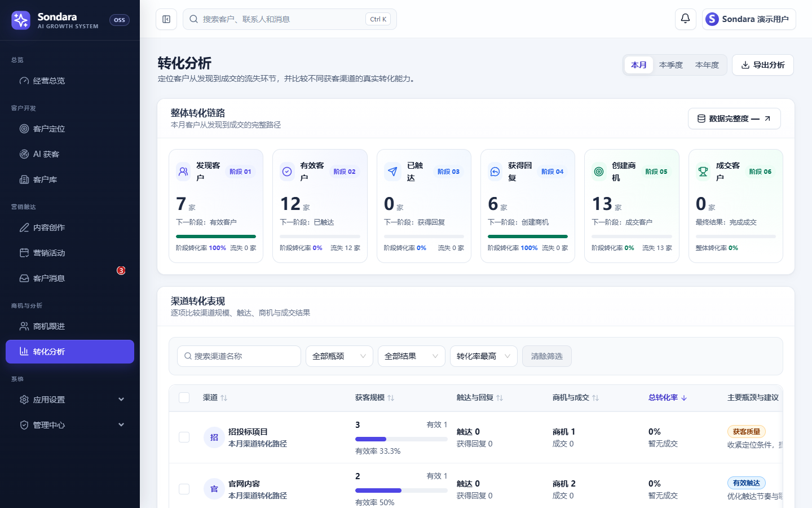The image size is (812, 508).
Task: Sort by the 总转化率 column header
Action: (668, 397)
